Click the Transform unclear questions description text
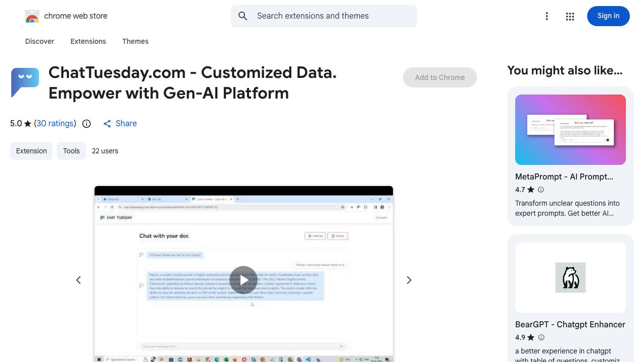 [568, 208]
